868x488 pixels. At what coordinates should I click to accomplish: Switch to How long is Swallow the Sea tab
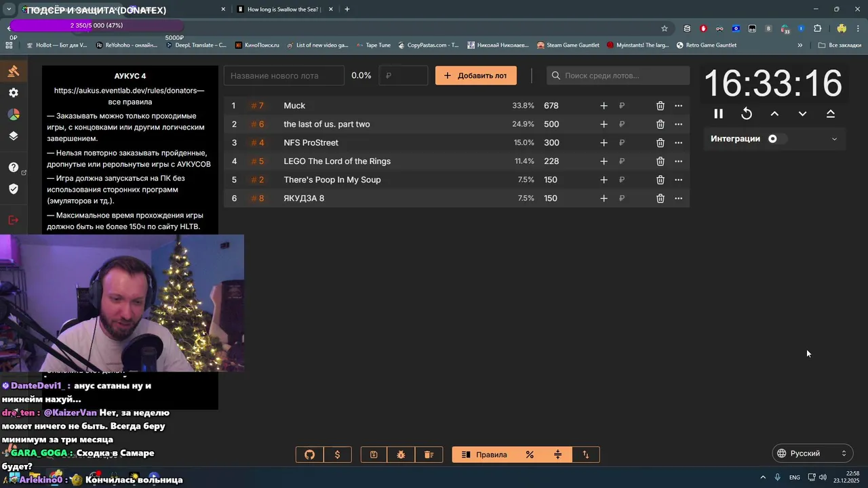[x=284, y=9]
